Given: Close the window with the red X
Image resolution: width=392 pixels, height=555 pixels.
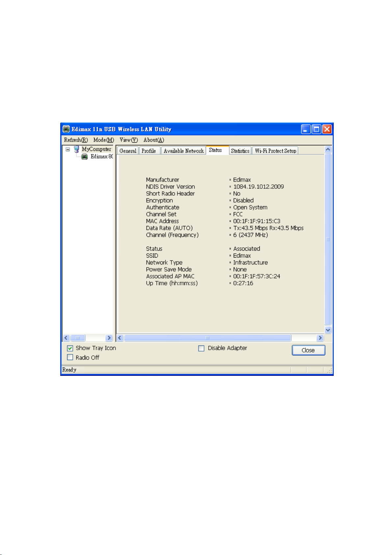Looking at the screenshot, I should pos(327,129).
